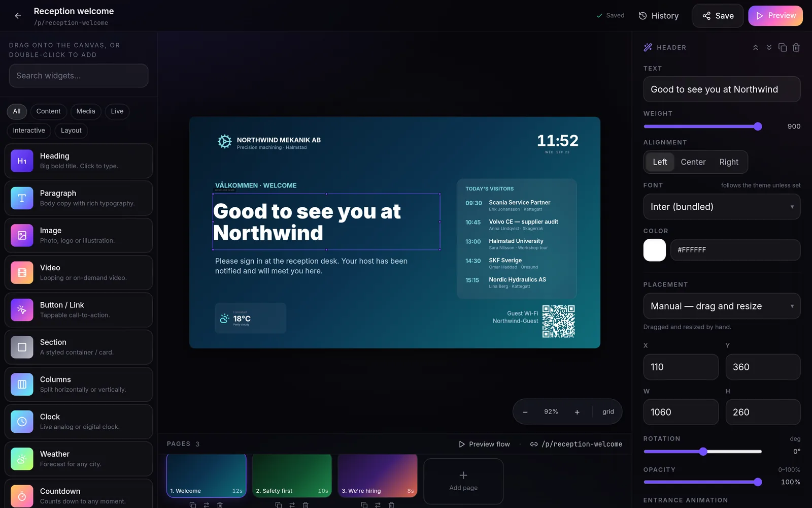Add the Countdown widget icon
Viewport: 812px width, 508px height.
[22, 496]
